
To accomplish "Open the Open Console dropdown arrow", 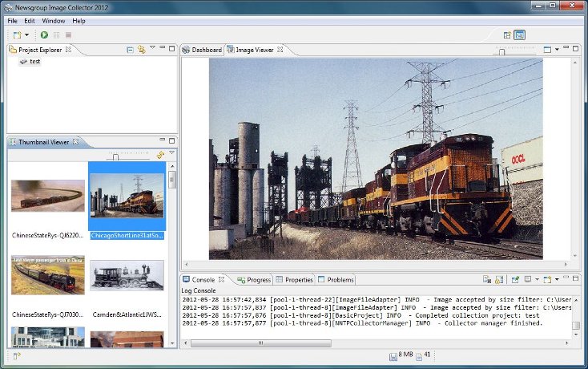I will point(557,279).
